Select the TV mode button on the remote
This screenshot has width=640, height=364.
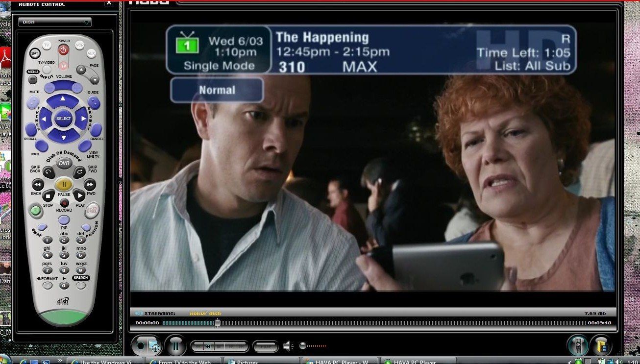pyautogui.click(x=47, y=45)
